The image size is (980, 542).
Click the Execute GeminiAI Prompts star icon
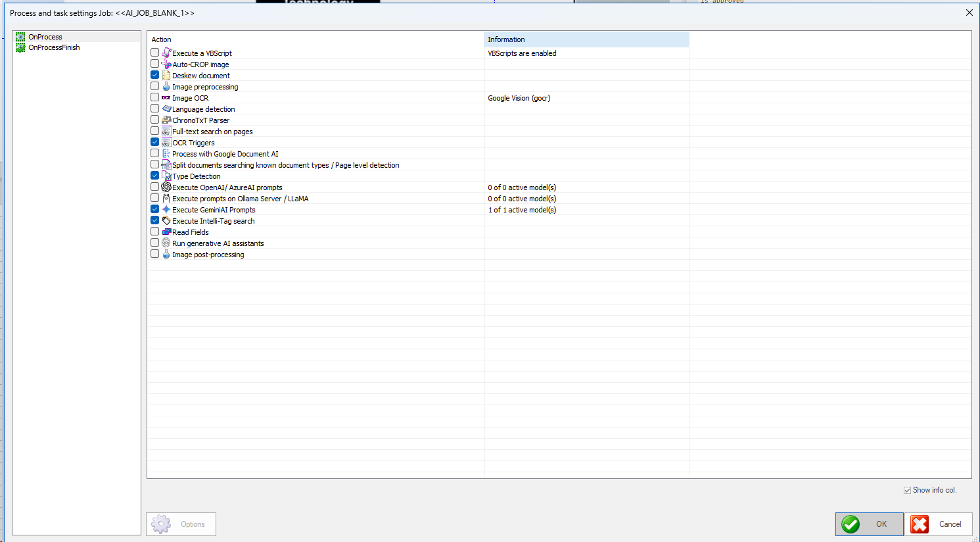tap(166, 210)
